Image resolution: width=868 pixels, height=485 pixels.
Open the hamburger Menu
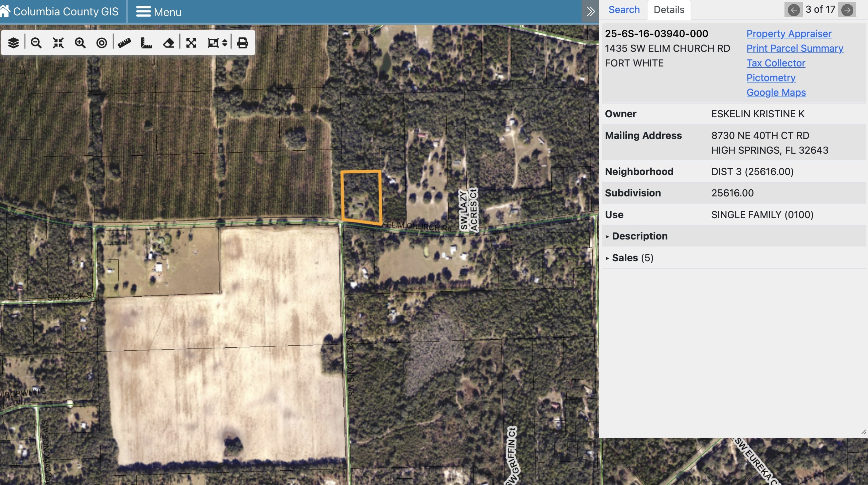[159, 12]
